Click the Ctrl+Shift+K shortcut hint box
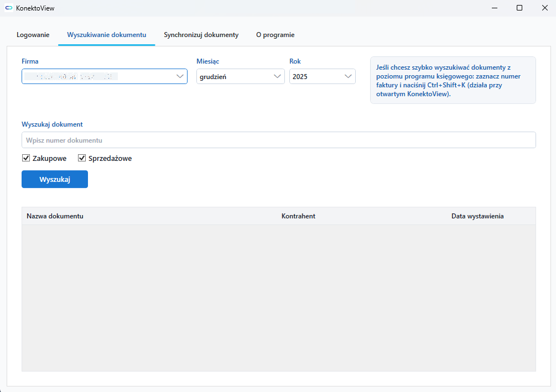This screenshot has width=556, height=392. click(453, 80)
